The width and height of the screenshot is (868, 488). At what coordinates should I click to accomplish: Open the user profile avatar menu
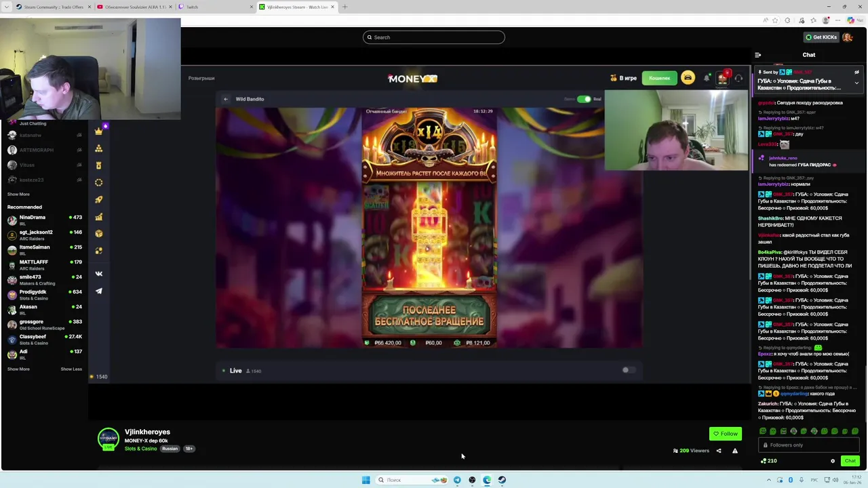click(847, 37)
